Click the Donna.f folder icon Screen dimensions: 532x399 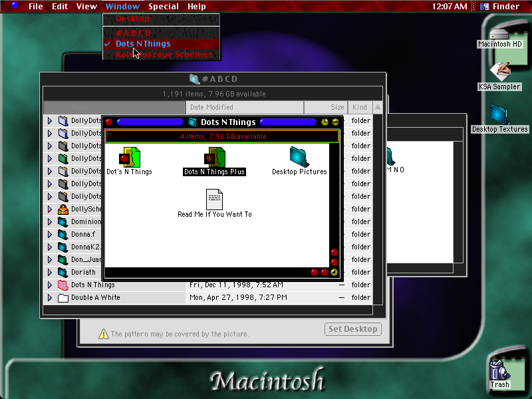[63, 235]
